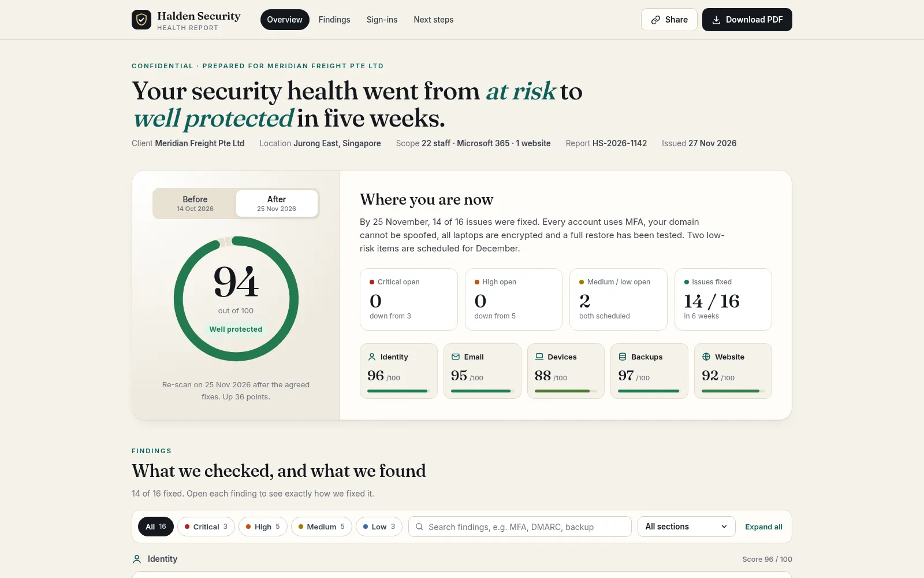
Task: Click report number HS-2026-1142
Action: [x=620, y=143]
